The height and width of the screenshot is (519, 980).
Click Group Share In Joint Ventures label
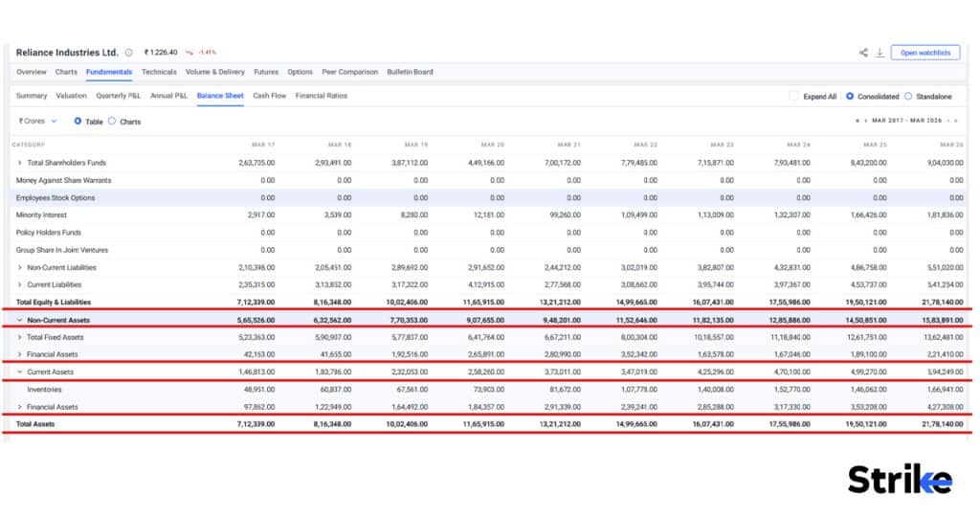[62, 250]
